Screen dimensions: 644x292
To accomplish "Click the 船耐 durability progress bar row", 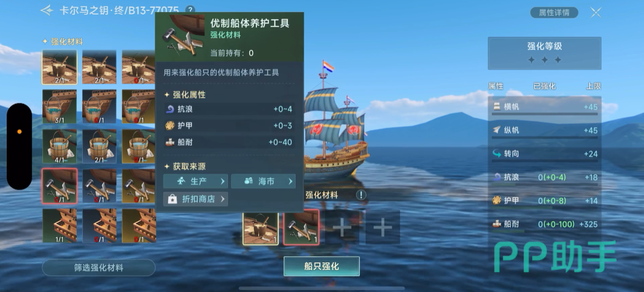I will [545, 225].
